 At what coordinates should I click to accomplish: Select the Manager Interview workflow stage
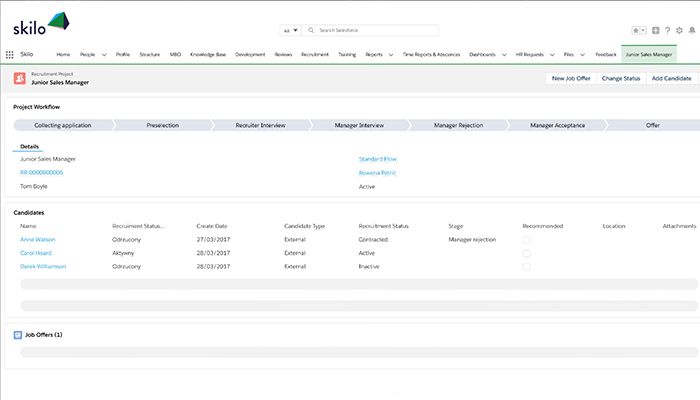pyautogui.click(x=358, y=125)
